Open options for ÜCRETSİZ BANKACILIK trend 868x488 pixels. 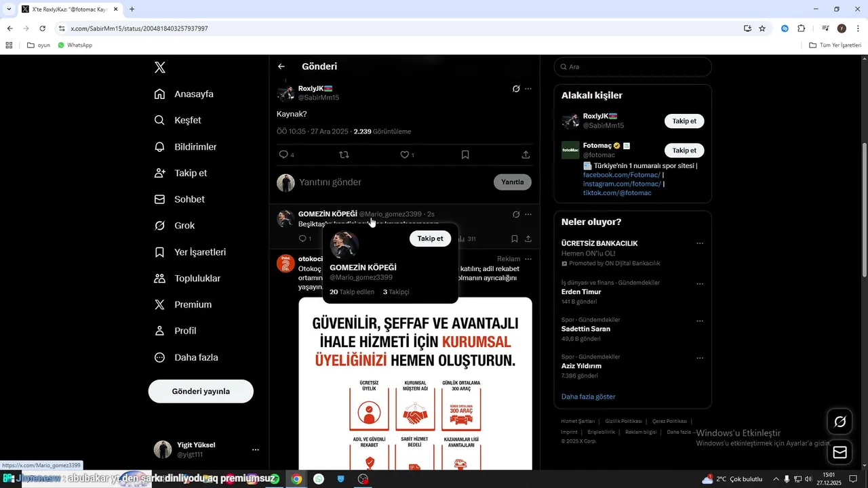[700, 243]
